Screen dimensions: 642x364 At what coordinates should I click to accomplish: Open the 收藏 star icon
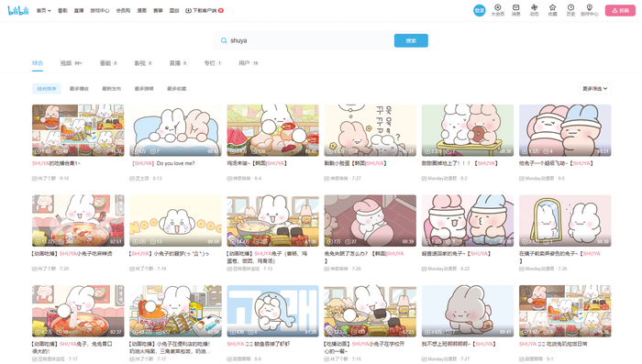coord(553,10)
